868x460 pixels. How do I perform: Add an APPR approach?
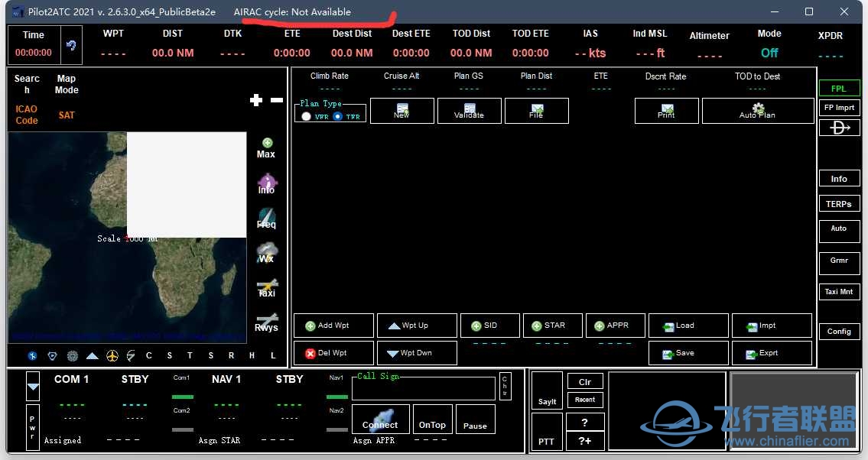[615, 326]
